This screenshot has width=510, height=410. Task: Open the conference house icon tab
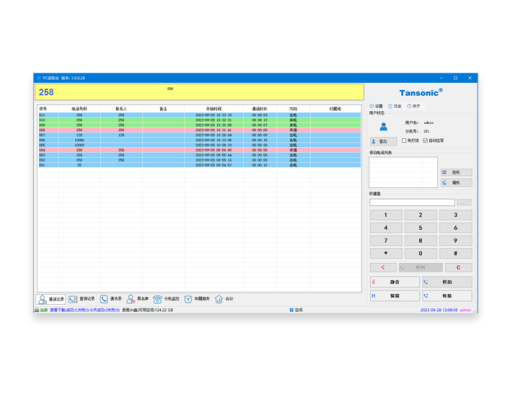[x=219, y=299]
